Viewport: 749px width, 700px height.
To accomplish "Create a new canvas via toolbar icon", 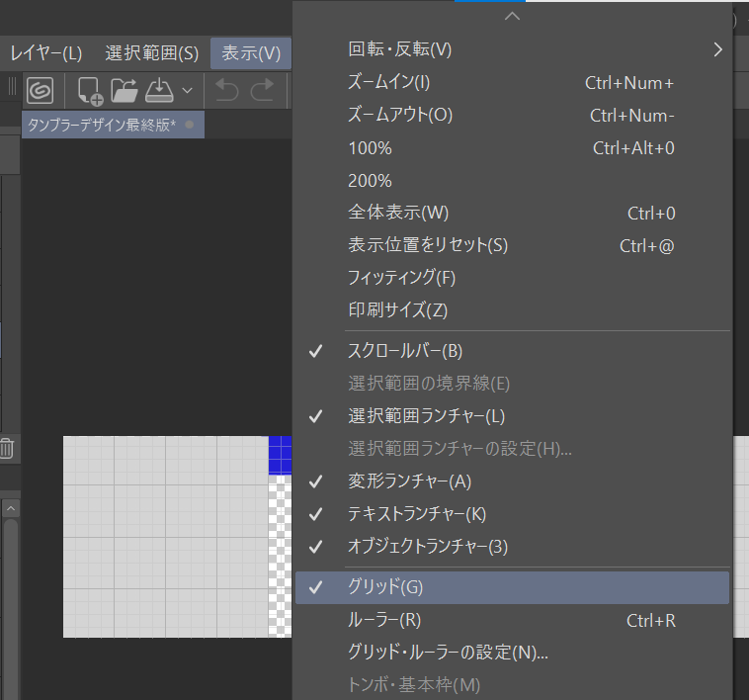I will 90,90.
